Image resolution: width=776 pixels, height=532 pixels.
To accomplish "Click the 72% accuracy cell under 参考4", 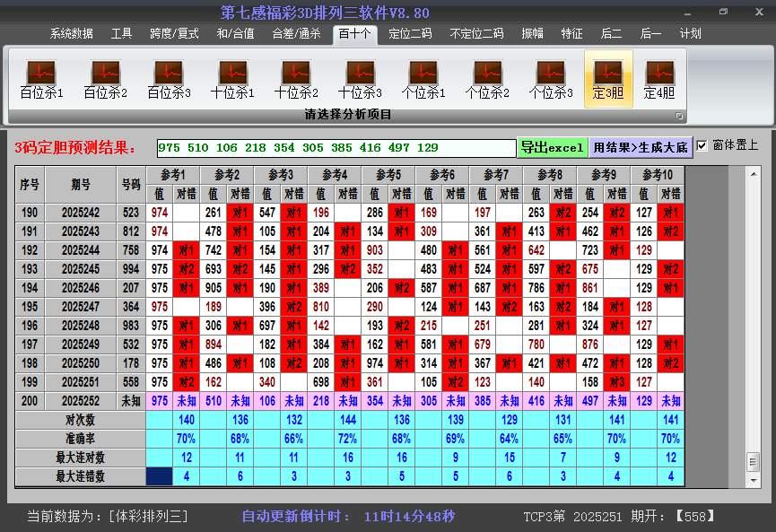I will pos(348,439).
